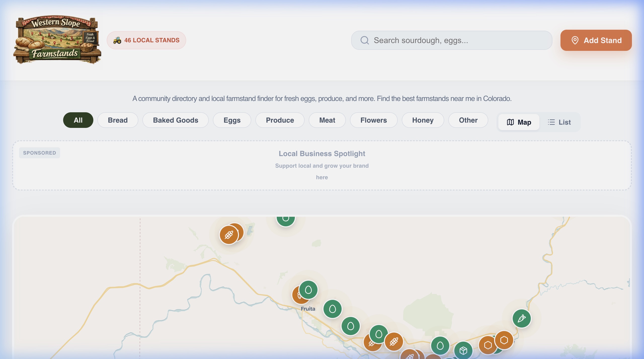Switch to the Map view tab
644x359 pixels.
click(x=519, y=122)
